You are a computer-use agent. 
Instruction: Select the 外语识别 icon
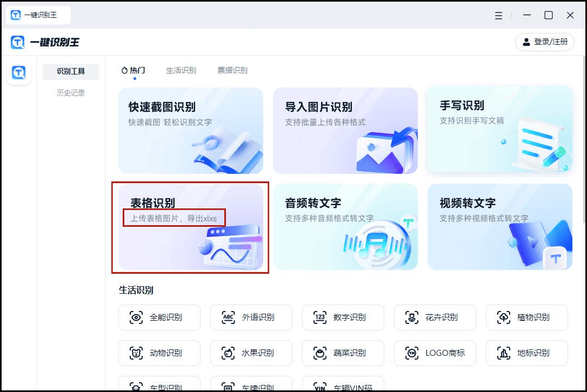(251, 317)
